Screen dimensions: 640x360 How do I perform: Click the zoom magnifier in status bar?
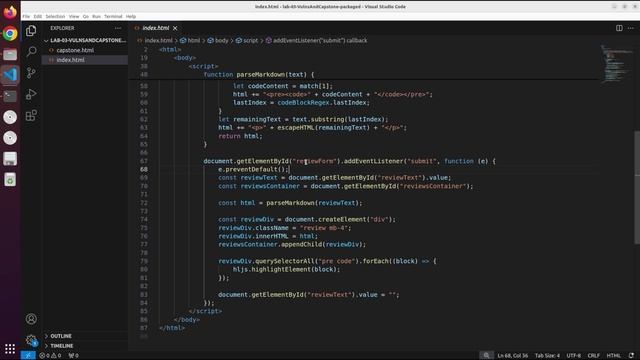click(486, 356)
